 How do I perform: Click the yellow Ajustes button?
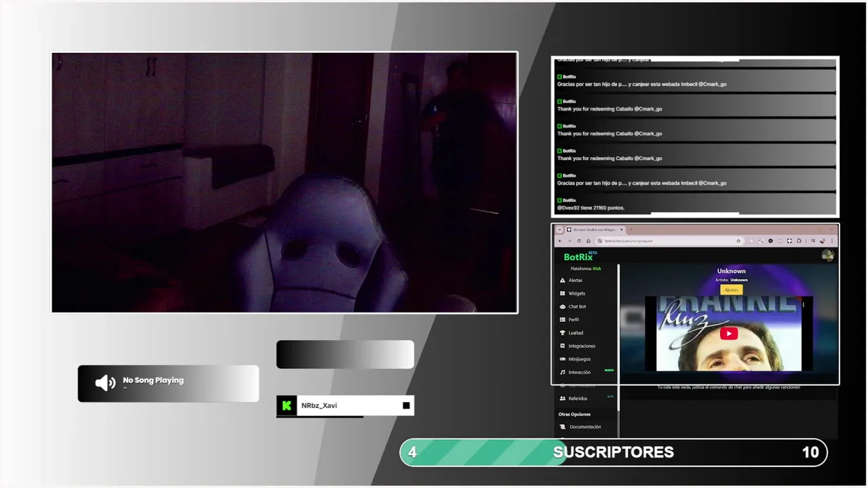click(x=731, y=289)
